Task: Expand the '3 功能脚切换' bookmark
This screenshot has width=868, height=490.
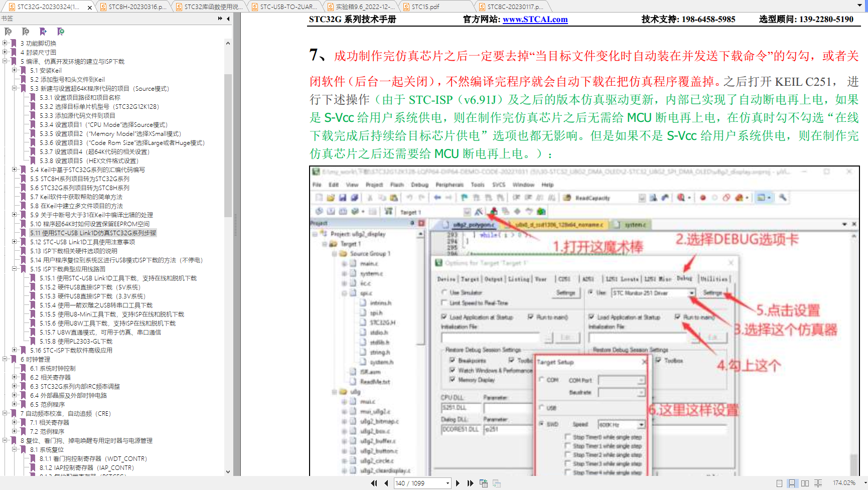Action: pos(5,43)
